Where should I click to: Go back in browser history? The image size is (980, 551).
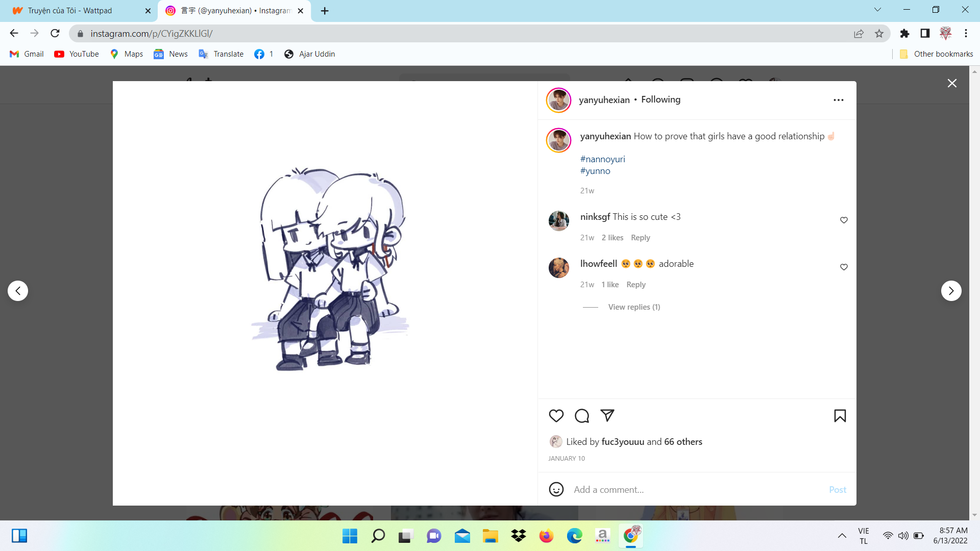[14, 33]
